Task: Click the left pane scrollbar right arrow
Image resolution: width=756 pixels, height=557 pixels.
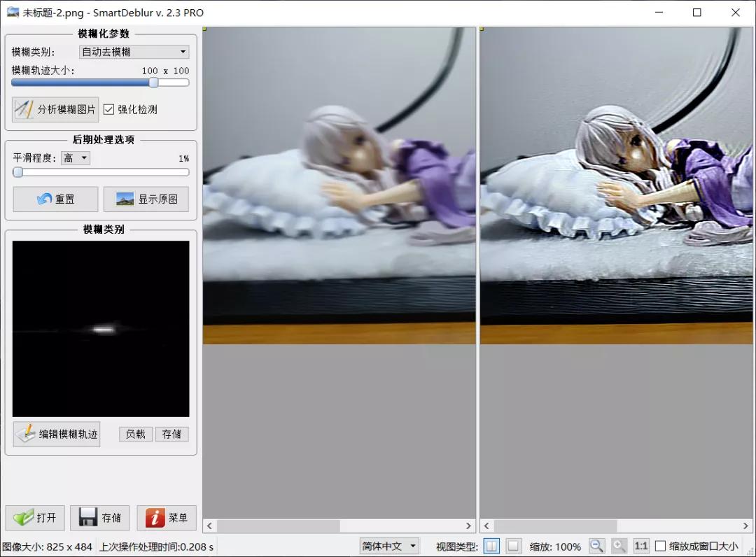Action: (x=468, y=526)
